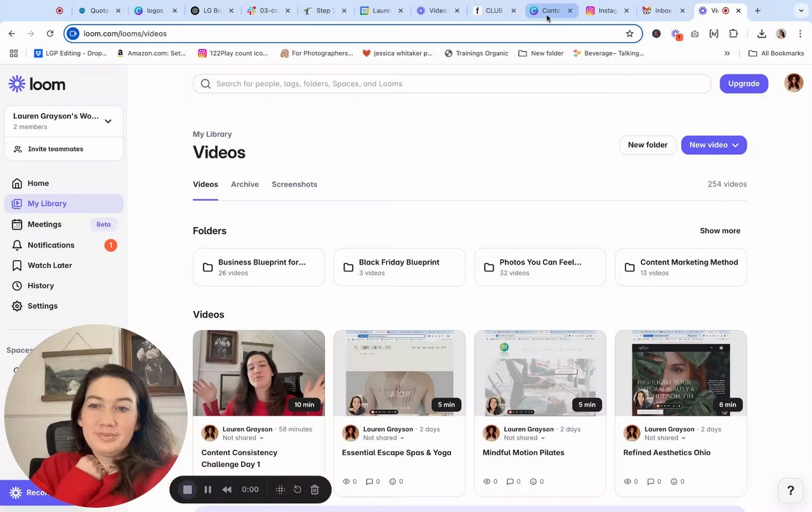Open browser downloads

762,34
